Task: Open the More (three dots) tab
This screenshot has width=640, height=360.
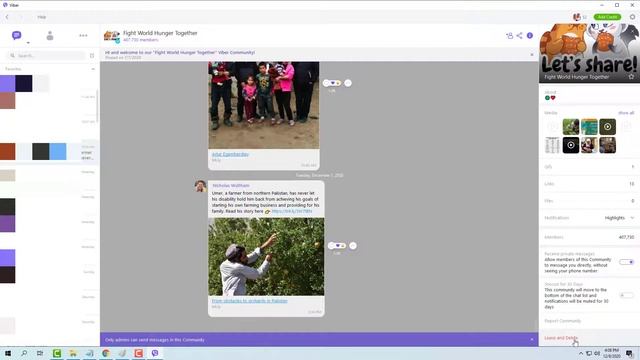Action: click(x=83, y=36)
